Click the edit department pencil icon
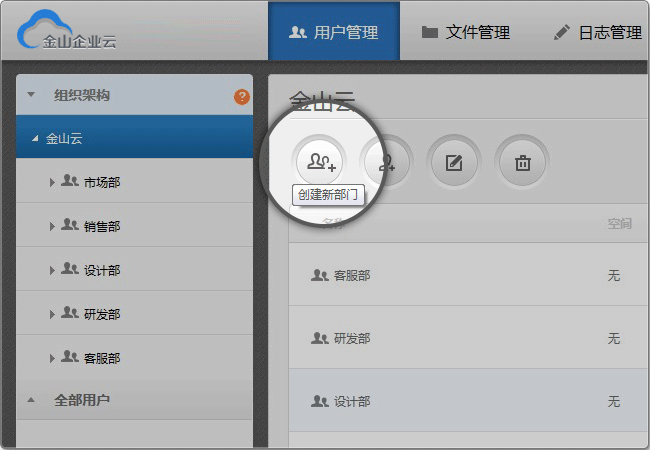650x450 pixels. coord(454,162)
